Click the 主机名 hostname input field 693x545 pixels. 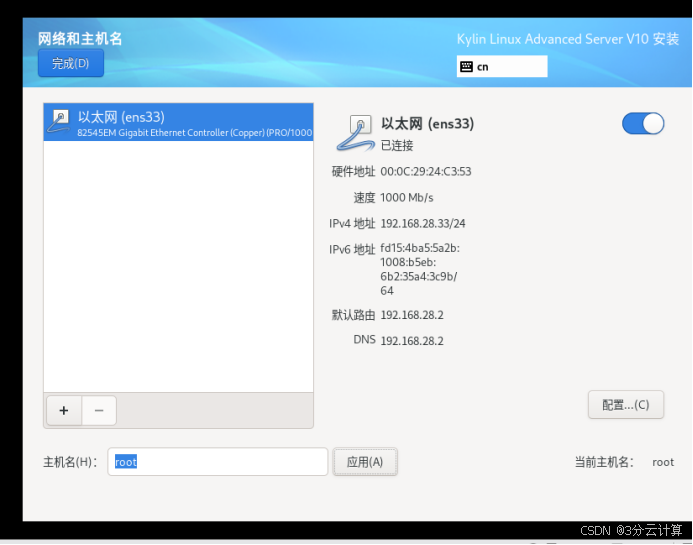click(217, 462)
